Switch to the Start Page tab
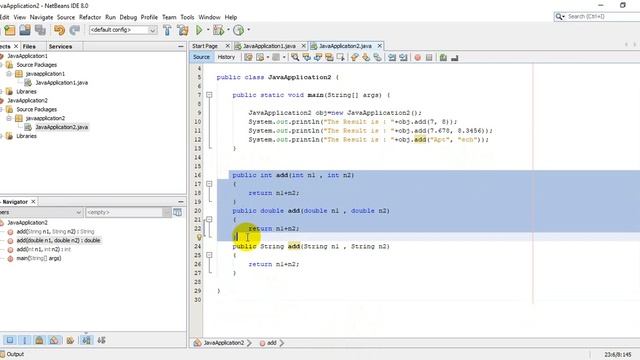 (x=205, y=46)
